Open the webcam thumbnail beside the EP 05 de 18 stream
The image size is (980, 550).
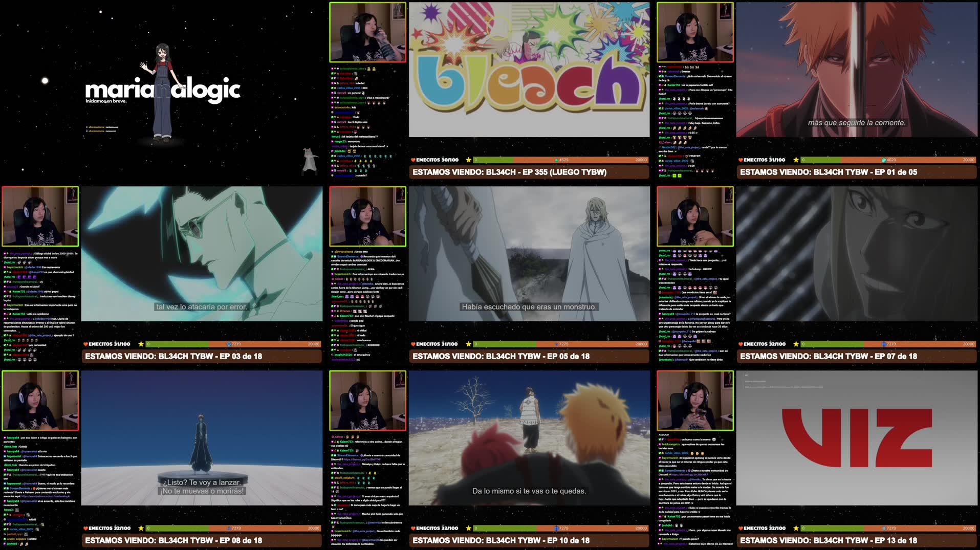tap(367, 216)
